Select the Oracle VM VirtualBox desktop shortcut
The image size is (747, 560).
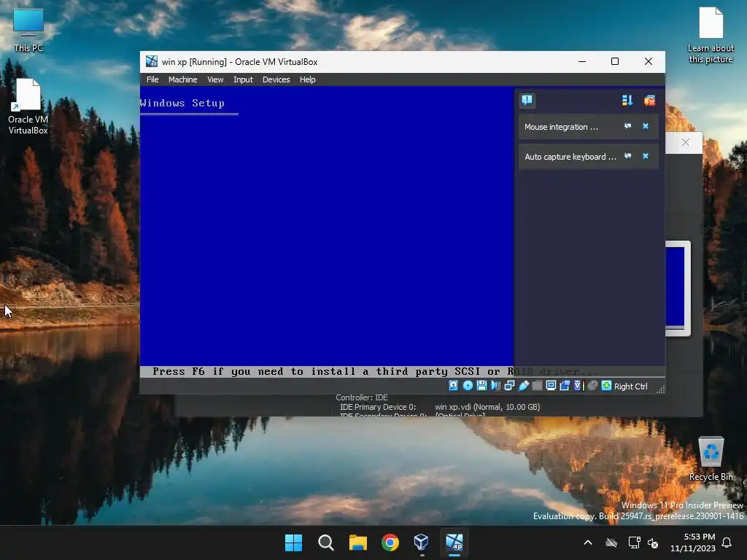pos(28,106)
